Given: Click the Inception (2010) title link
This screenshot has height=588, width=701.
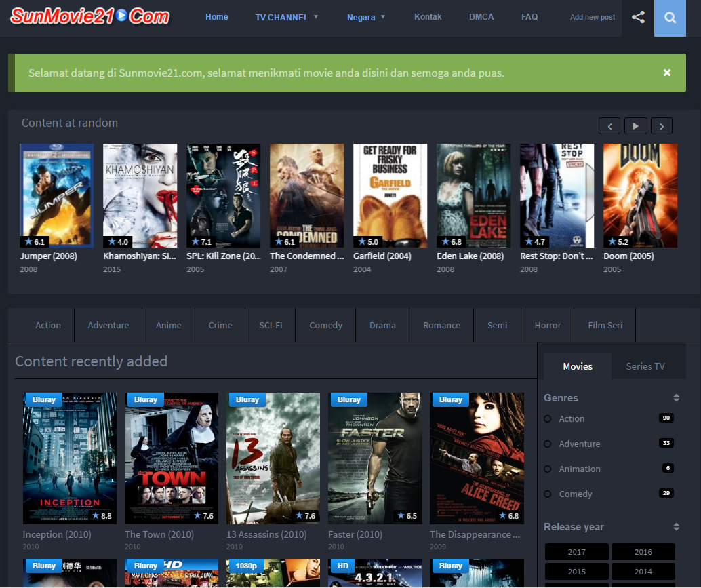Looking at the screenshot, I should pyautogui.click(x=57, y=534).
